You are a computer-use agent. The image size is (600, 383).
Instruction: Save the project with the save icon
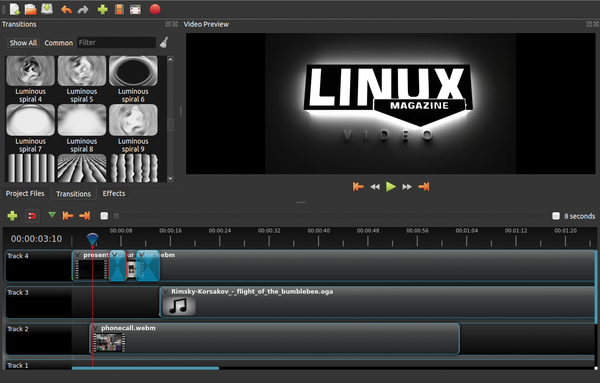47,9
